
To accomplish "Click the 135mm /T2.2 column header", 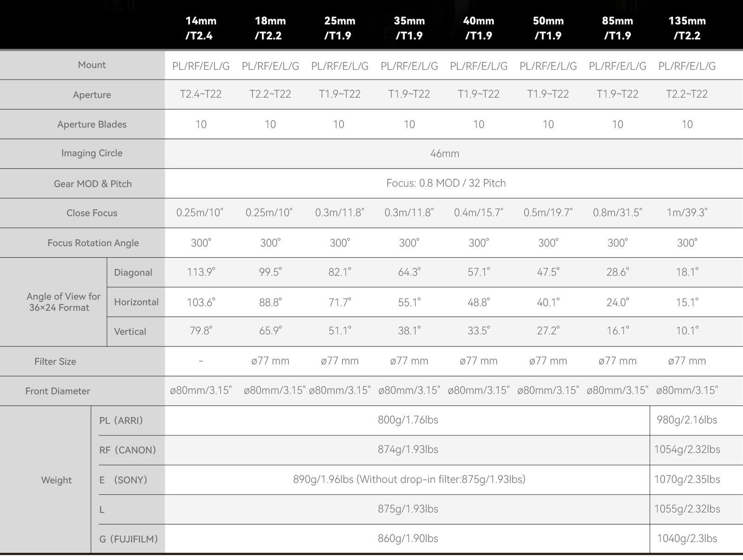I will [687, 28].
